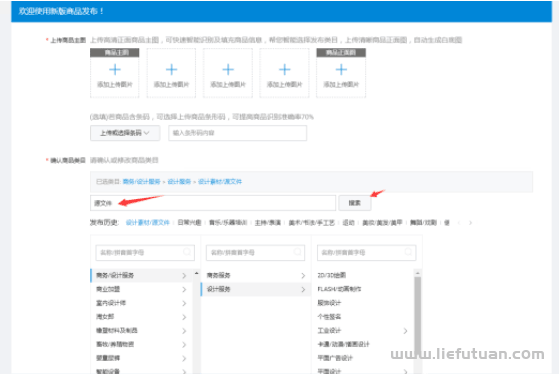Image resolution: width=559 pixels, height=374 pixels.
Task: Choose FLASH/动画制作 subcategory
Action: pyautogui.click(x=339, y=289)
